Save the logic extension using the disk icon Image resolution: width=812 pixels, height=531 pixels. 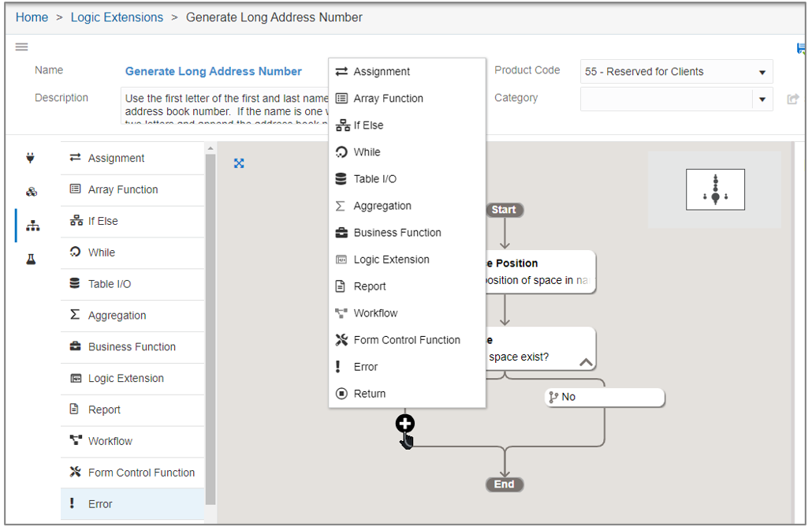[x=800, y=49]
